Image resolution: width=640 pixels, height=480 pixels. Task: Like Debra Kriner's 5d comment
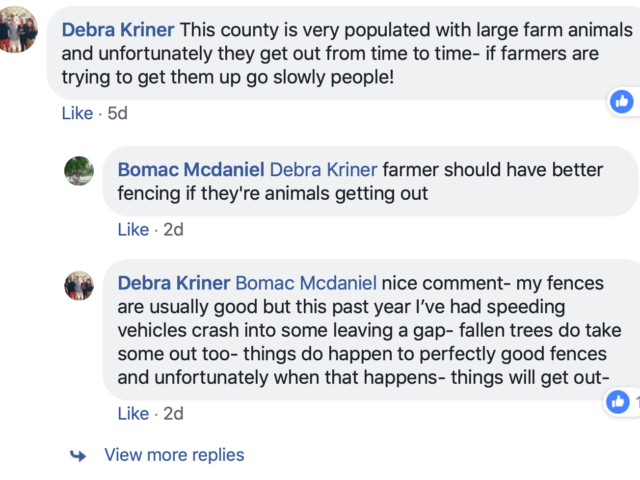(77, 113)
